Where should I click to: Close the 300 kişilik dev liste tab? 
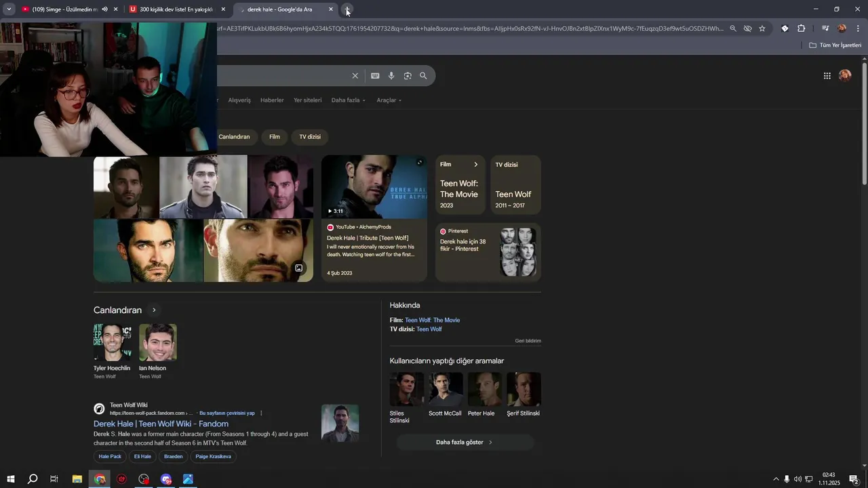[x=223, y=9]
